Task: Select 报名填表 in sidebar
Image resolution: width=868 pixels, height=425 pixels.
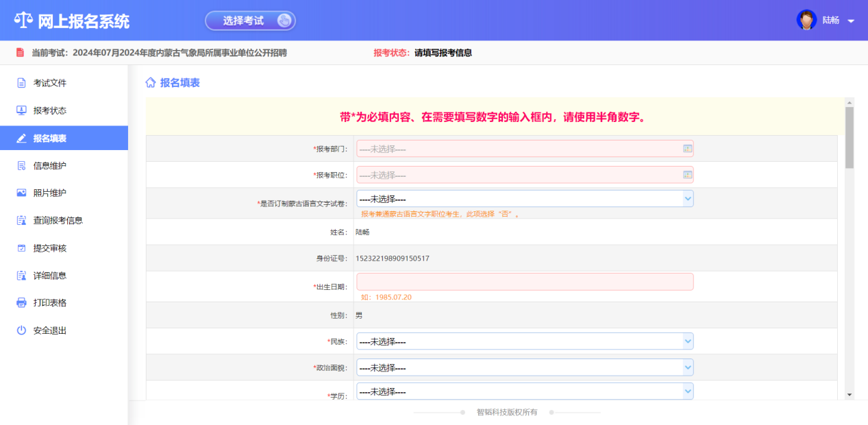Action: click(64, 138)
